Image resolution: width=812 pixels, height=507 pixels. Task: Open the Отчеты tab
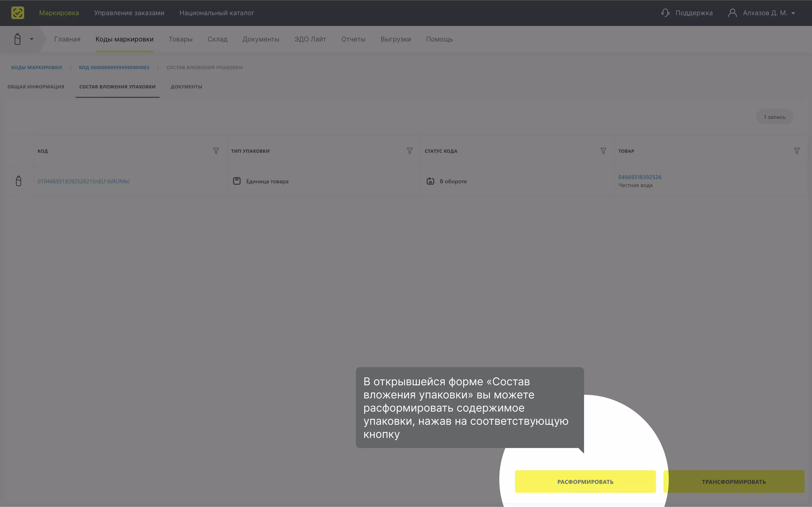pyautogui.click(x=353, y=39)
